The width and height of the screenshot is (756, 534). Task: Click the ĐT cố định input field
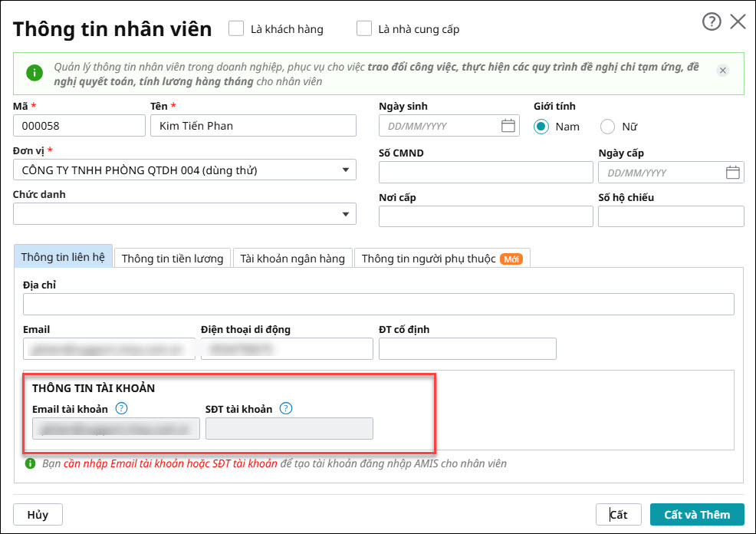point(467,349)
